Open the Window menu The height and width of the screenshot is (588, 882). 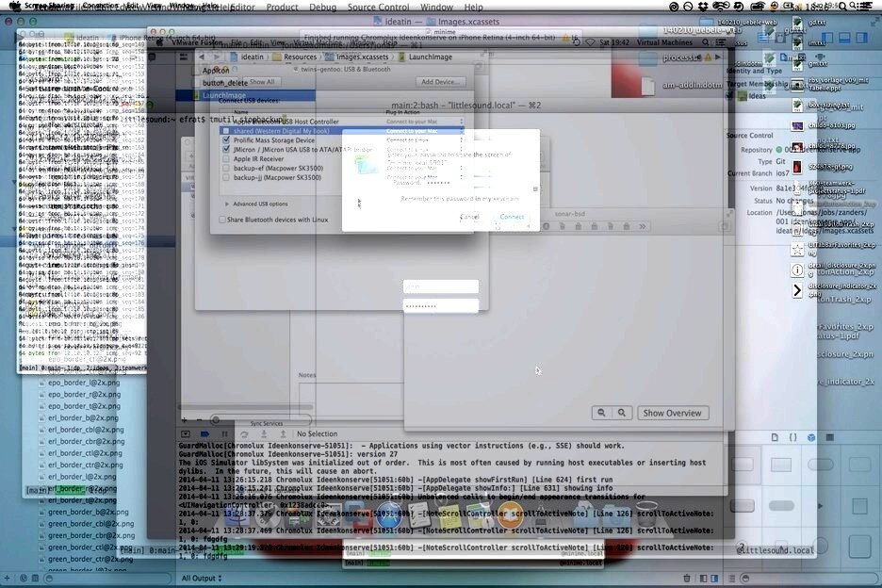[x=436, y=8]
